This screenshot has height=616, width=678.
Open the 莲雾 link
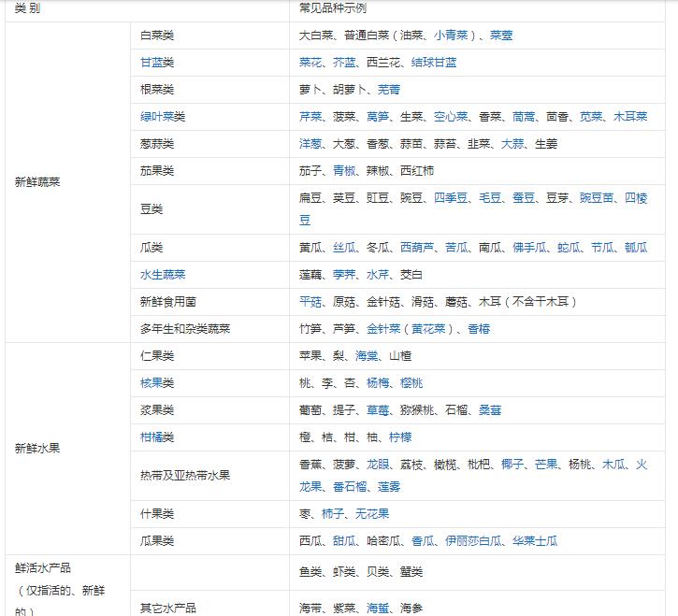coord(389,487)
